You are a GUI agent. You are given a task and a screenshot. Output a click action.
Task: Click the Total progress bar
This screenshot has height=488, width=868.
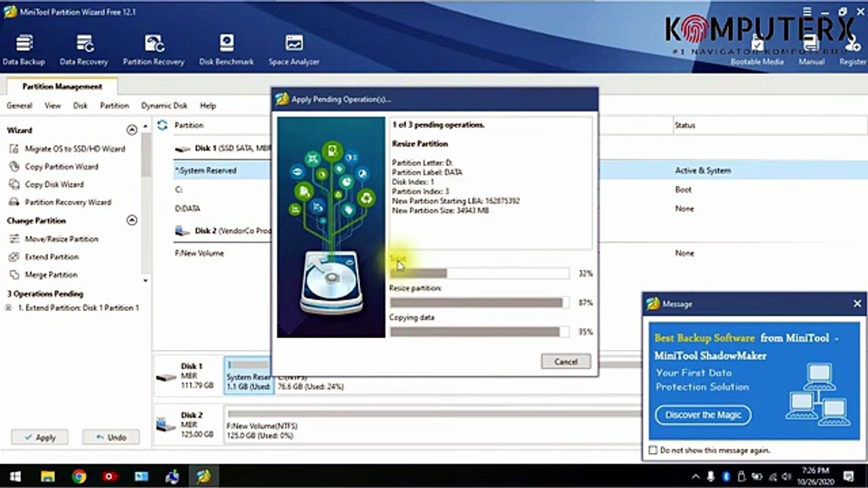(x=479, y=273)
